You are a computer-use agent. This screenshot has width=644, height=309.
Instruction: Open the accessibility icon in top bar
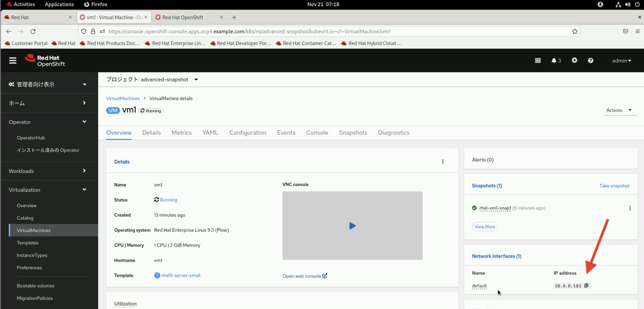[x=601, y=4]
